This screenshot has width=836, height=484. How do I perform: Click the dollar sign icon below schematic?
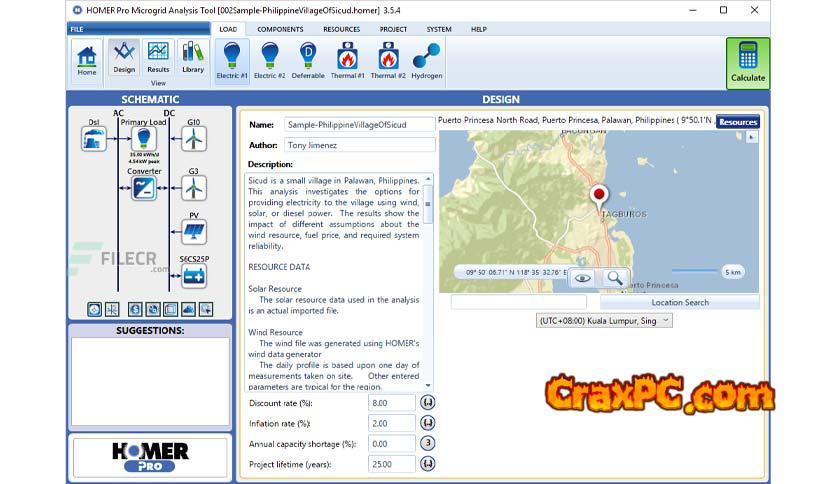[x=135, y=309]
